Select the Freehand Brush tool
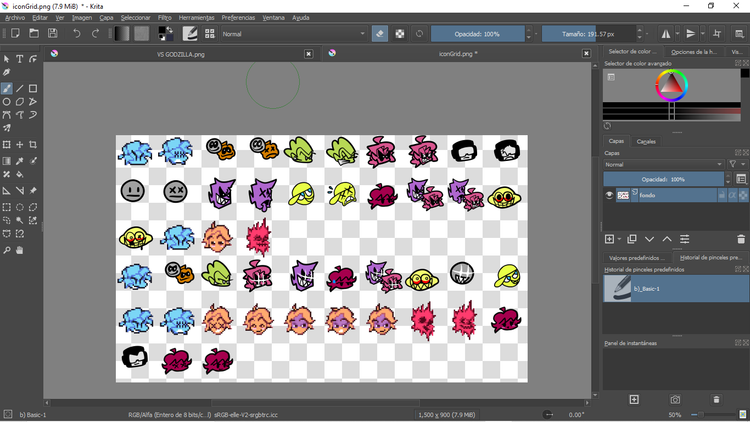This screenshot has width=750, height=422. click(7, 89)
